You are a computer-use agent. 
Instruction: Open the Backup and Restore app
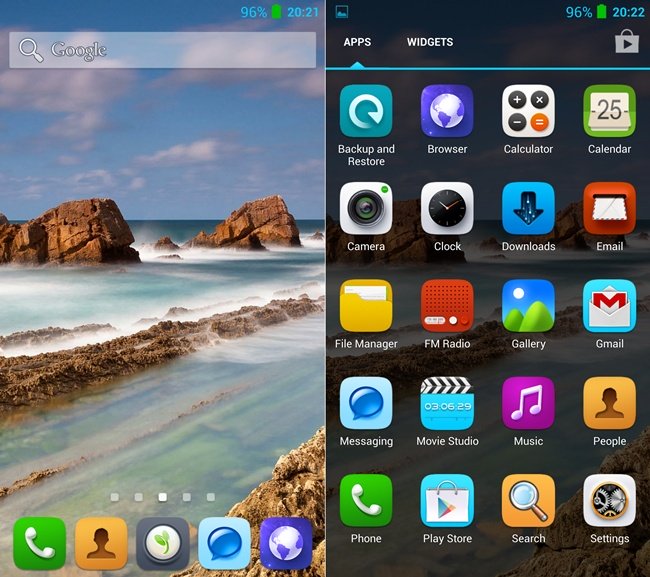pyautogui.click(x=366, y=110)
